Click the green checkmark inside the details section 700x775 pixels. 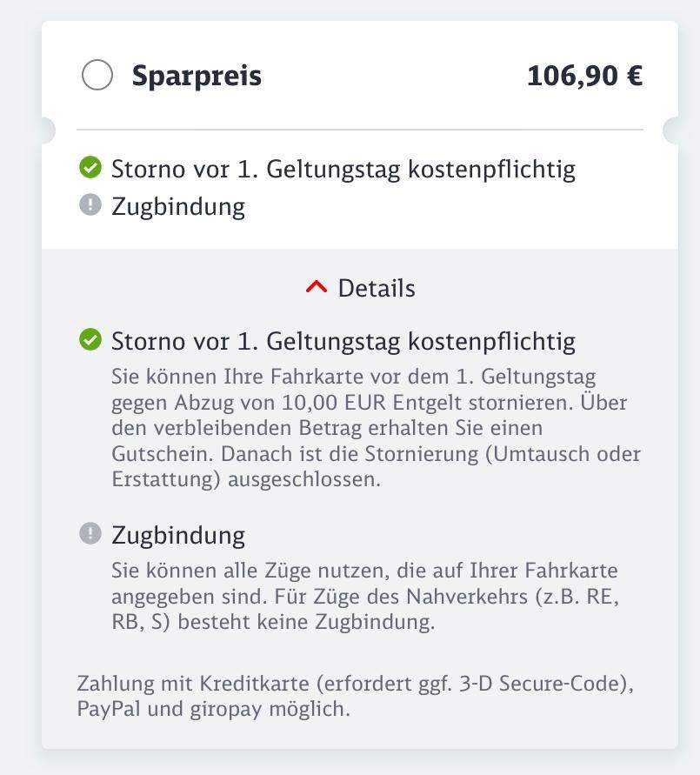[x=90, y=340]
